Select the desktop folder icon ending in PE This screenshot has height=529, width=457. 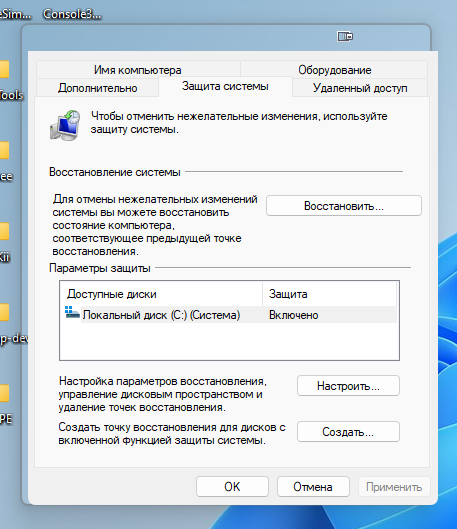tap(4, 393)
